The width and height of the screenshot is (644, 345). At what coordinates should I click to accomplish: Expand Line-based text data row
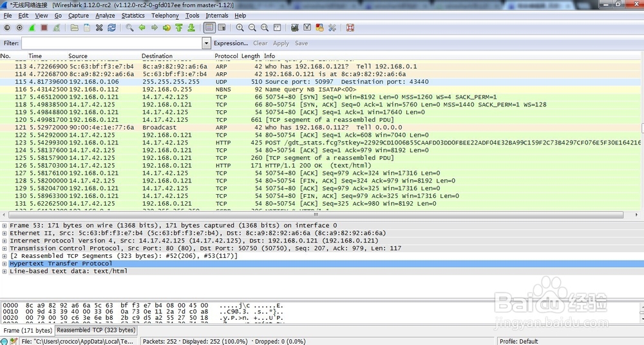pyautogui.click(x=5, y=271)
